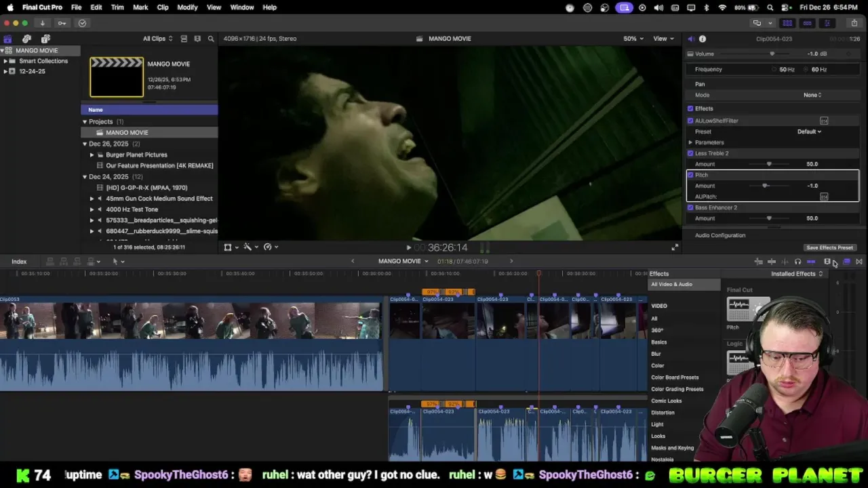Adjust the Bass Enhancer 2 Amount slider
This screenshot has height=488, width=868.
coord(769,218)
